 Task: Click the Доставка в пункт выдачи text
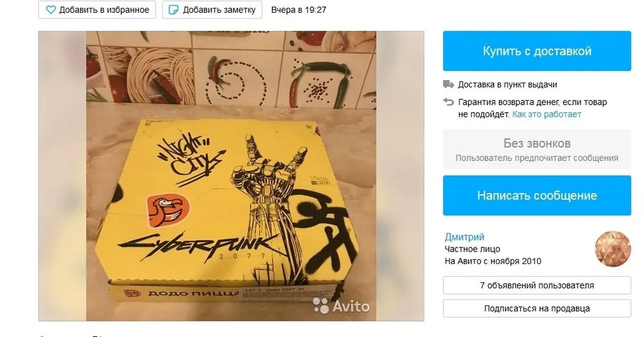pyautogui.click(x=507, y=84)
